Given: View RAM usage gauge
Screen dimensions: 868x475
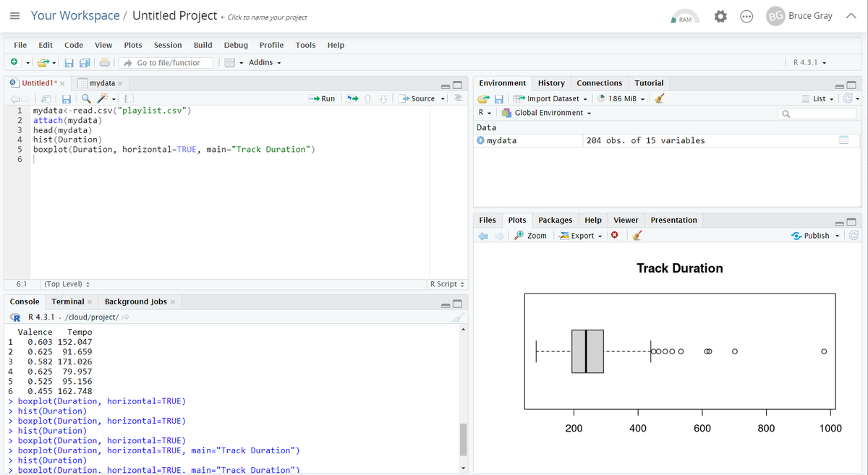Looking at the screenshot, I should [685, 16].
